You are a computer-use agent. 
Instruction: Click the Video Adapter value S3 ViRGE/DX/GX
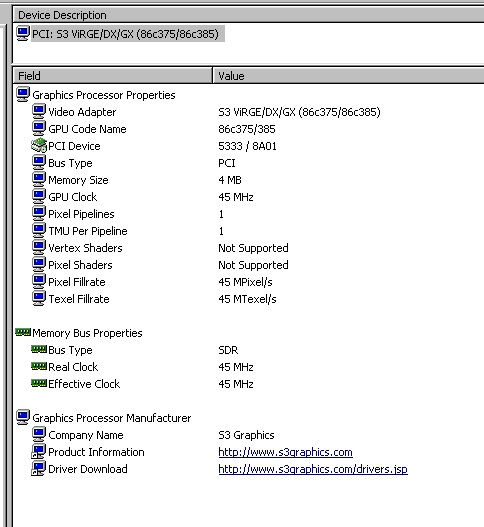coord(299,112)
